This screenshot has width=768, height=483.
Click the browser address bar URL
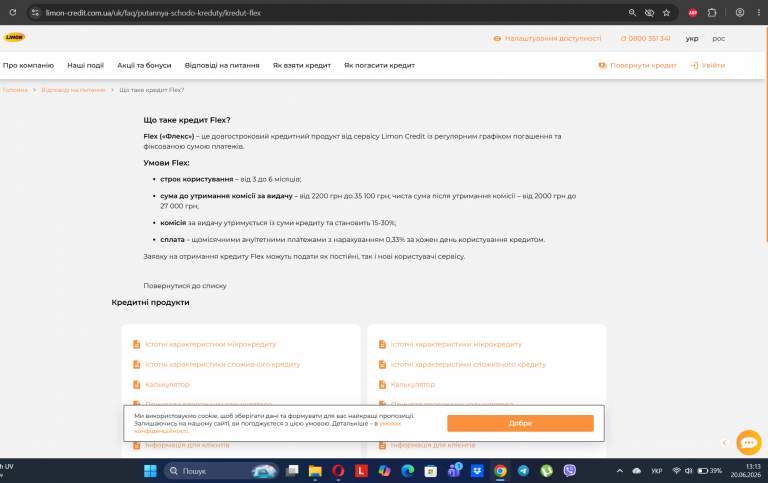point(153,13)
